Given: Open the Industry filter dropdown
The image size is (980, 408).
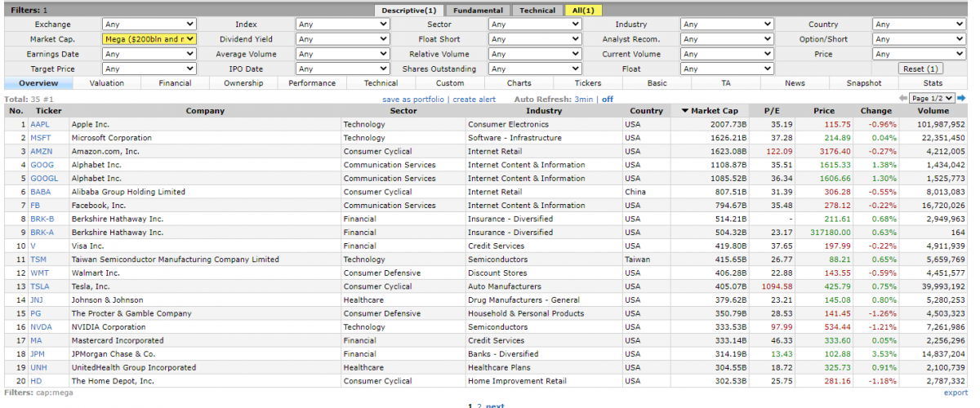Looking at the screenshot, I should tap(727, 24).
